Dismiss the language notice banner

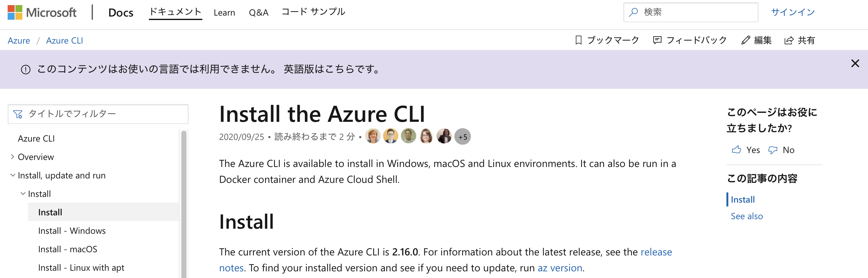pos(855,63)
